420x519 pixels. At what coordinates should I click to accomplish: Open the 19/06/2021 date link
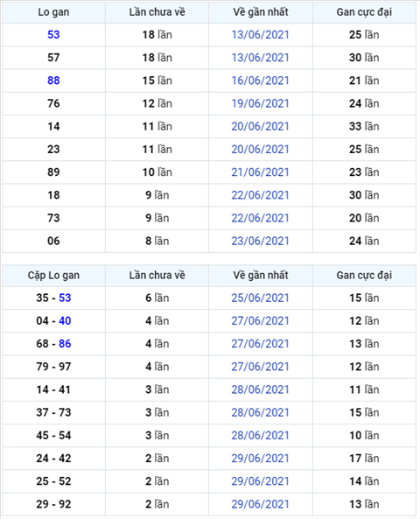(x=260, y=103)
